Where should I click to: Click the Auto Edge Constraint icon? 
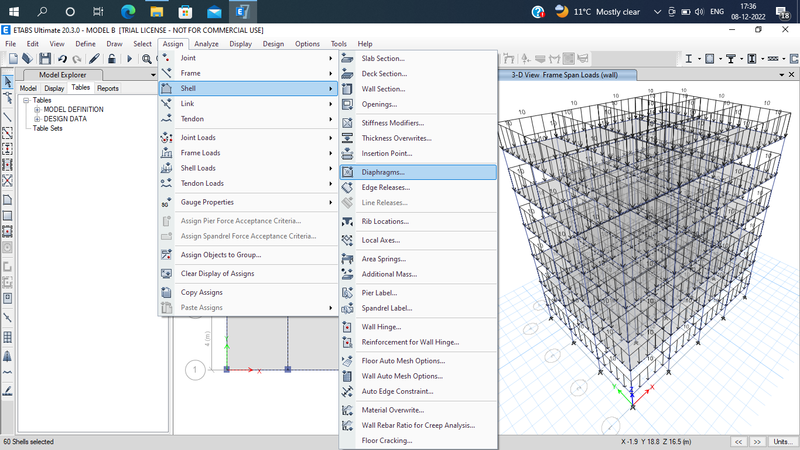(x=347, y=391)
